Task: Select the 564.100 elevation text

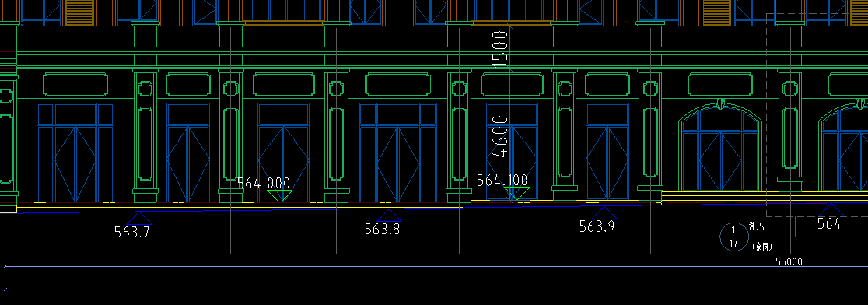Action: 502,180
